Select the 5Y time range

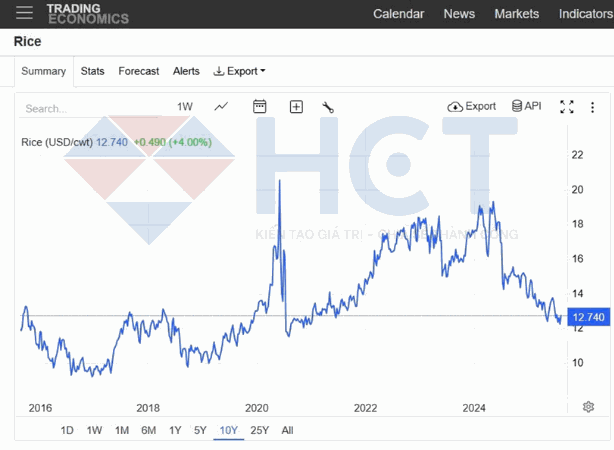pyautogui.click(x=200, y=430)
